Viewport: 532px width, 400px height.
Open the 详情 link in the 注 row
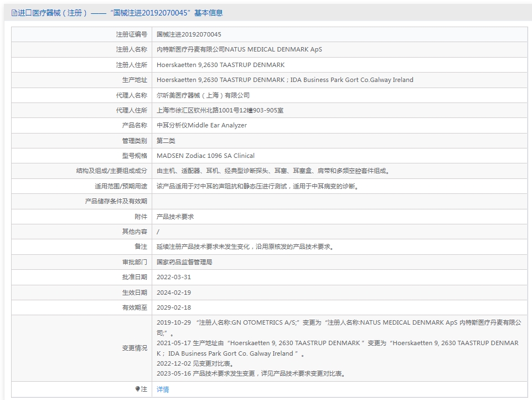[163, 389]
